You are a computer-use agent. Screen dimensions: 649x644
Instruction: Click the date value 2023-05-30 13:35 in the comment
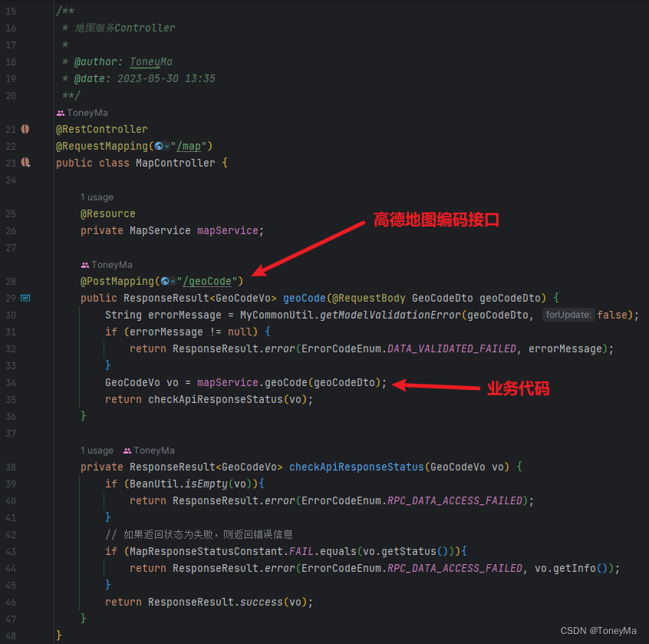166,79
